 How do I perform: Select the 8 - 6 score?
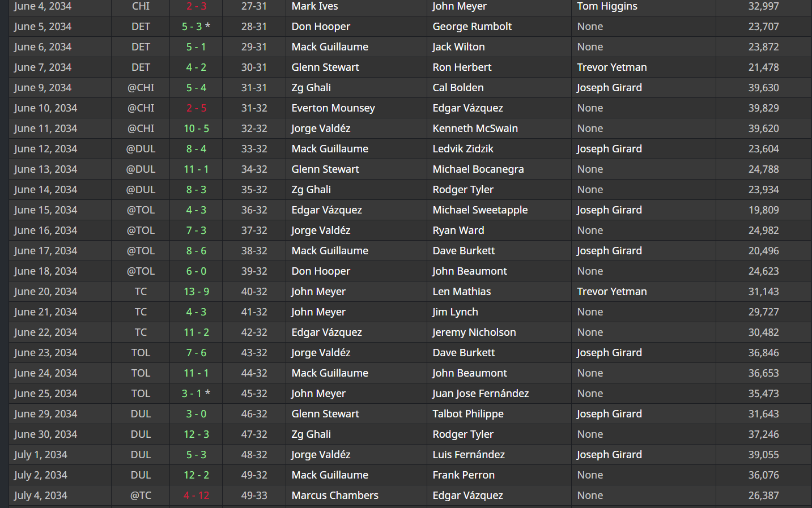pos(196,251)
